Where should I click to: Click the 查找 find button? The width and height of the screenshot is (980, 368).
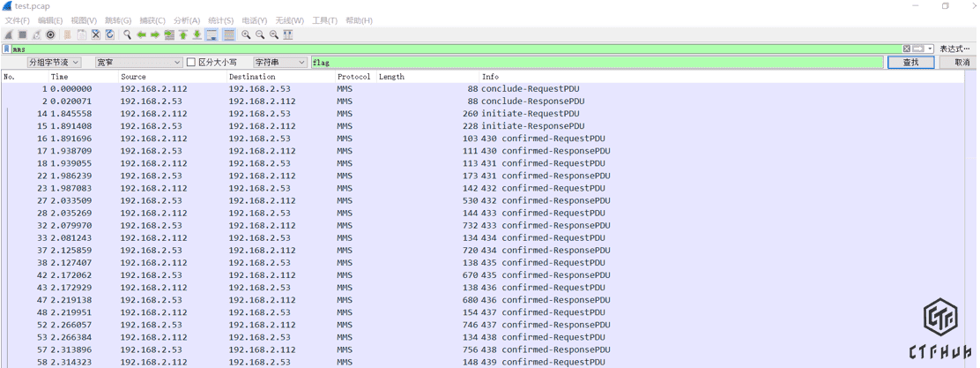[x=910, y=63]
